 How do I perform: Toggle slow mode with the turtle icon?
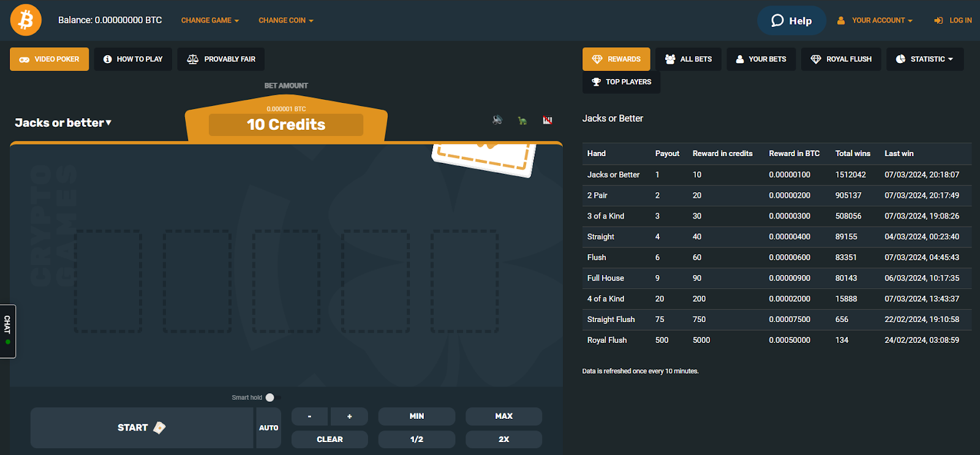tap(522, 121)
